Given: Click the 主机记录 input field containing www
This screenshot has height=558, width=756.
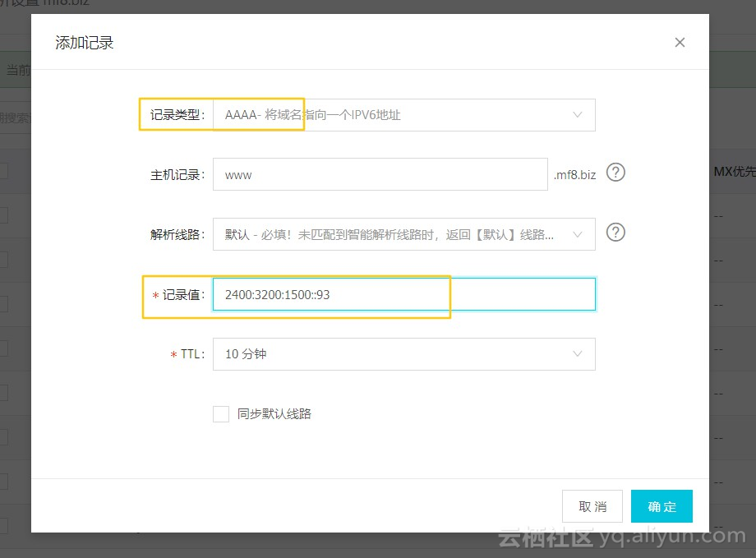Looking at the screenshot, I should click(380, 174).
